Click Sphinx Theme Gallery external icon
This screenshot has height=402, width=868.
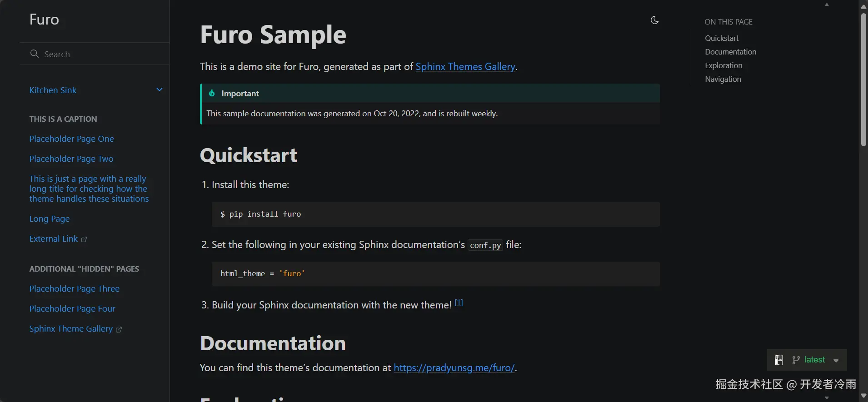pos(119,329)
